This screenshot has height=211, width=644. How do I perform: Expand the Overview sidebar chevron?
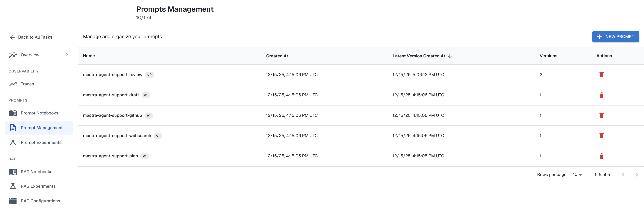pyautogui.click(x=67, y=55)
